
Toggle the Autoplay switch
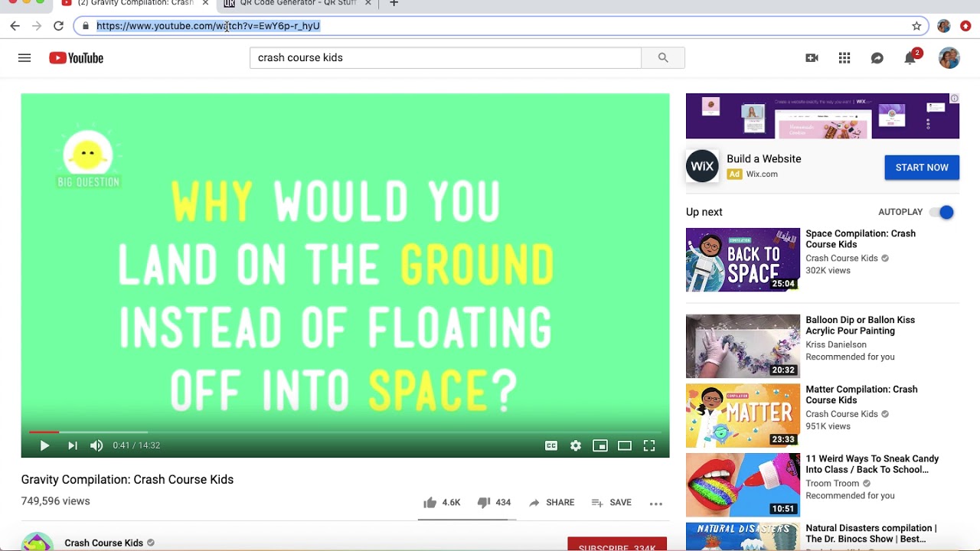[x=942, y=212]
